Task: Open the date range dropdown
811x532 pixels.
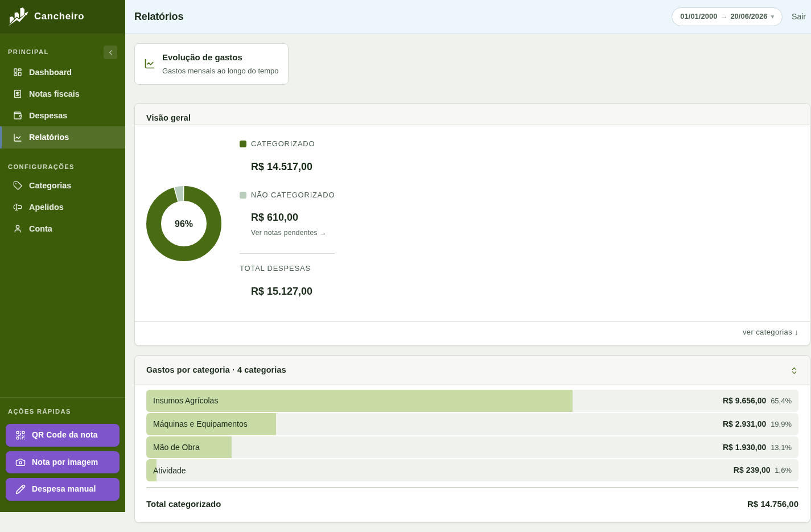Action: 727,17
